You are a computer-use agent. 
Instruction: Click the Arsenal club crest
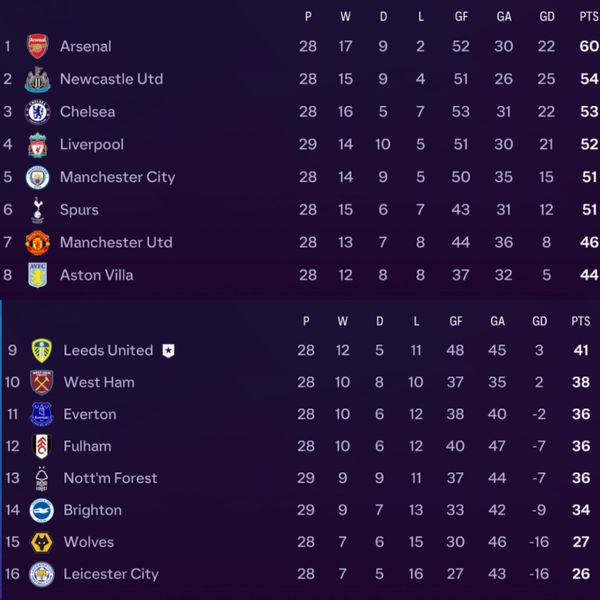(x=38, y=46)
